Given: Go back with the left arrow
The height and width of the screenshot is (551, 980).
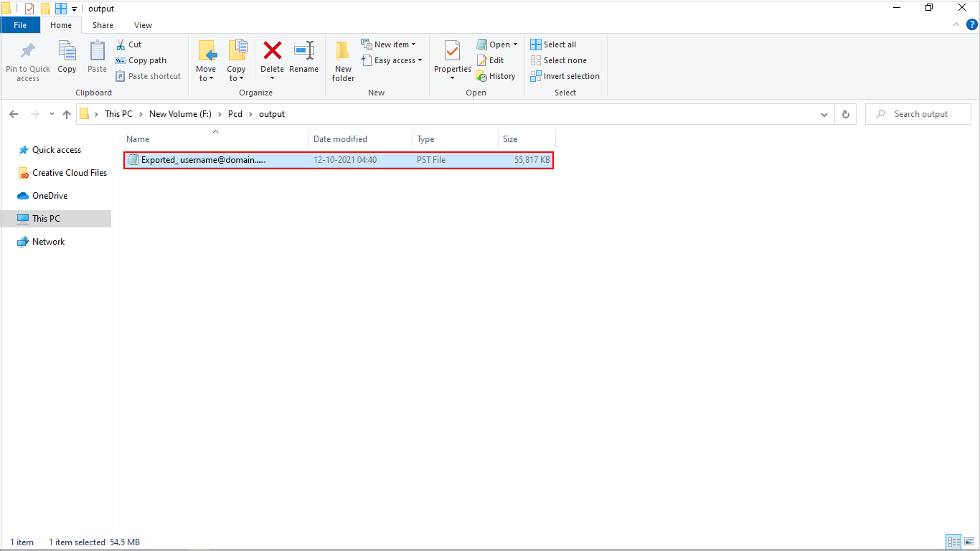Looking at the screenshot, I should pyautogui.click(x=14, y=114).
